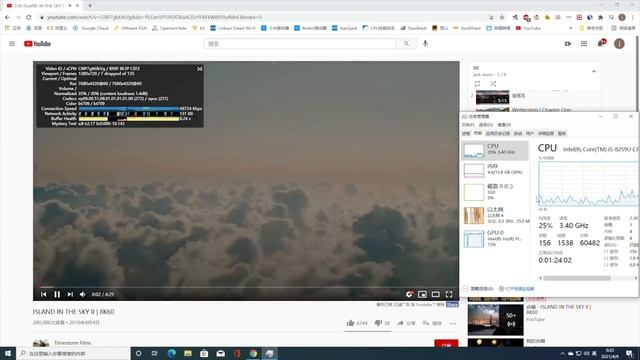640x360 pixels.
Task: Select Disk 0 (C:) in Task Manager
Action: coord(495,192)
